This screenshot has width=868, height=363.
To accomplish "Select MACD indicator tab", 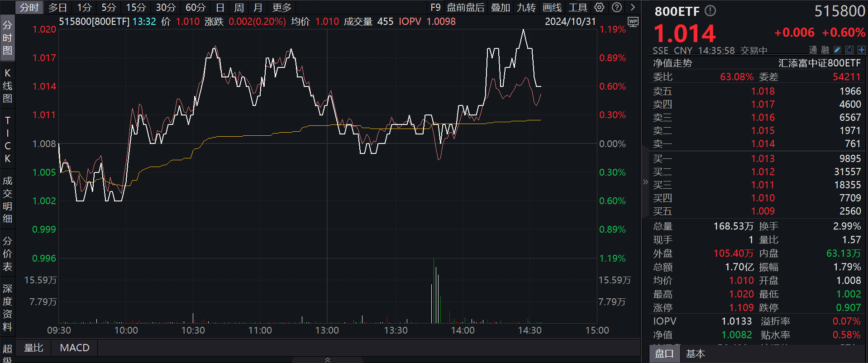I will pyautogui.click(x=75, y=348).
